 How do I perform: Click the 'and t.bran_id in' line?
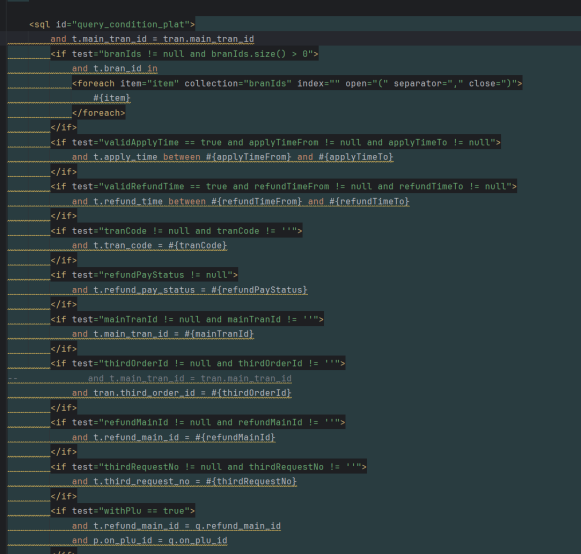tap(115, 69)
